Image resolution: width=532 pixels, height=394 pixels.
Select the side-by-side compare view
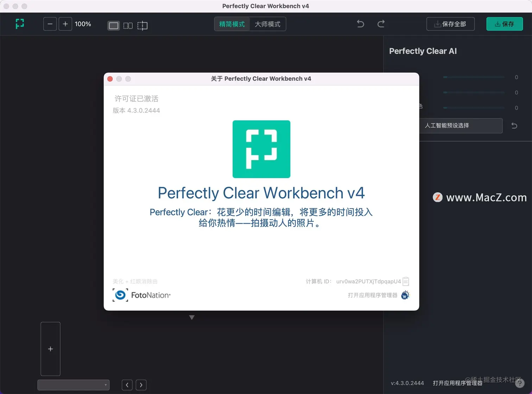(128, 25)
